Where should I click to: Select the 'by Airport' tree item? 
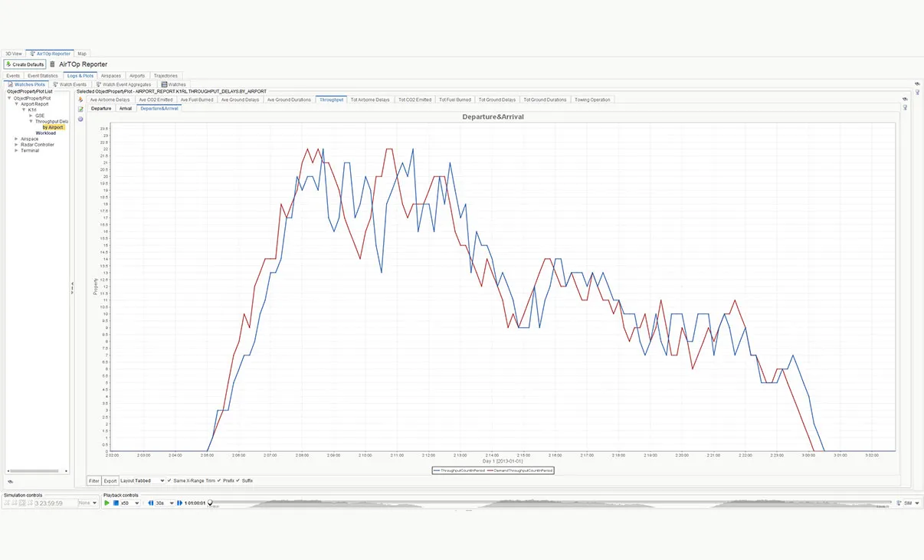click(54, 127)
